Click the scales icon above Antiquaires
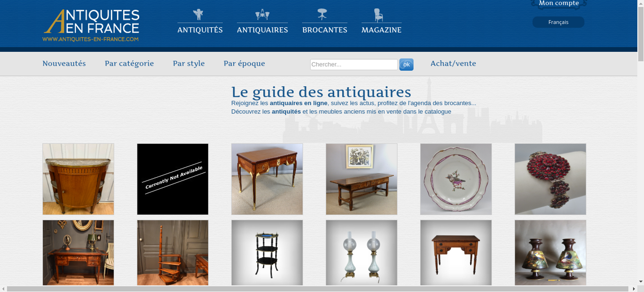The image size is (644, 292). [x=262, y=14]
